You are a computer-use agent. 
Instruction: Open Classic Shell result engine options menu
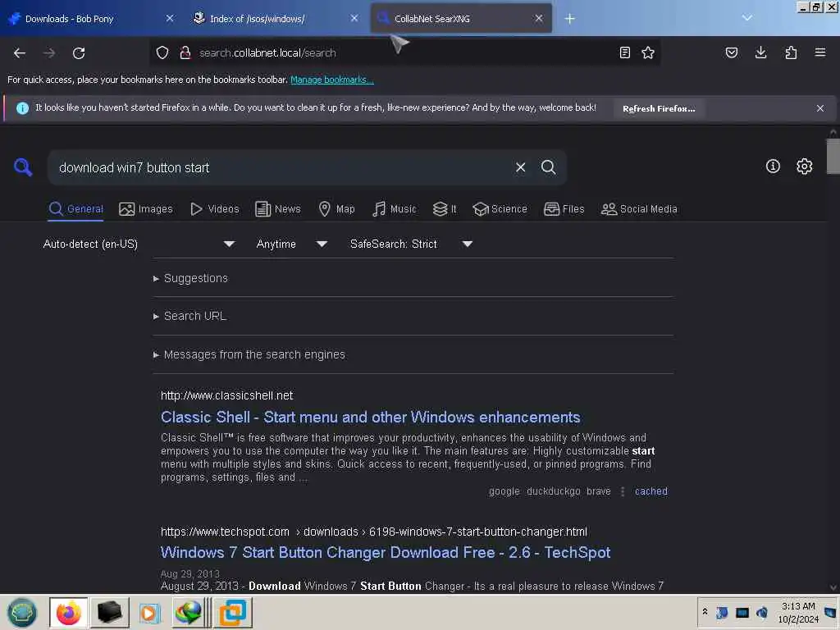623,491
